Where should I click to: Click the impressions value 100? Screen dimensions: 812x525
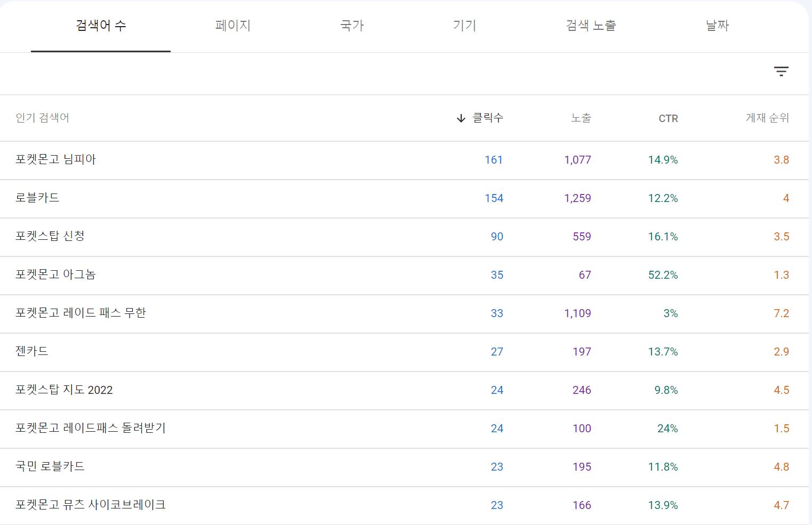582,429
